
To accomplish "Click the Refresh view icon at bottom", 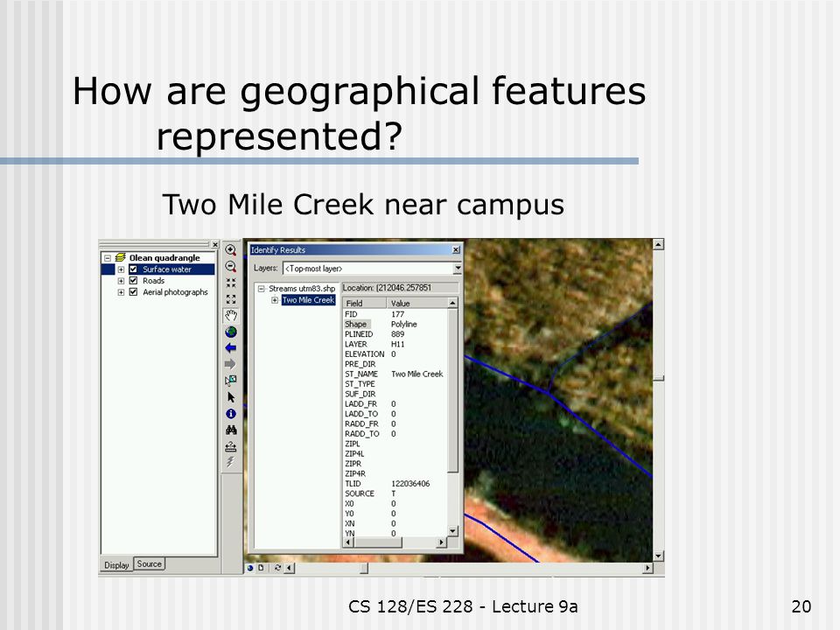I will [x=277, y=568].
